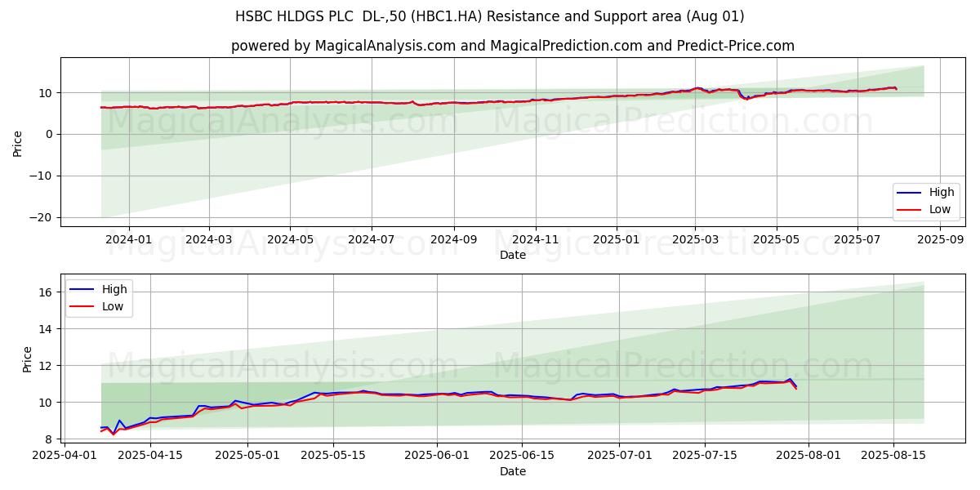The width and height of the screenshot is (980, 490).
Task: Click the '0' price tick in upper chart
Action: (x=51, y=134)
